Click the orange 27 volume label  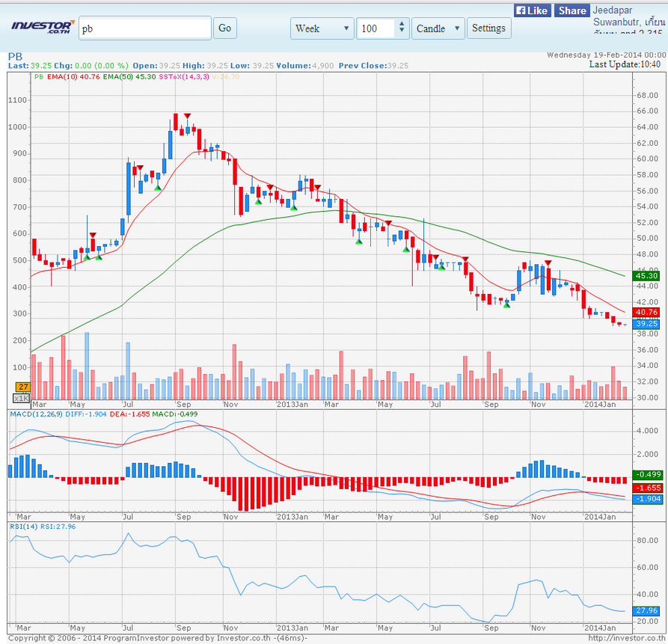click(x=23, y=387)
